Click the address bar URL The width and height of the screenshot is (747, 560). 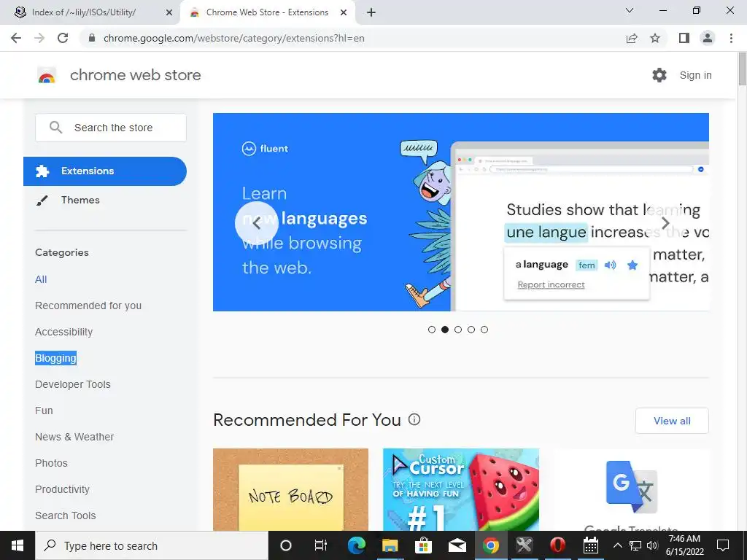point(234,38)
